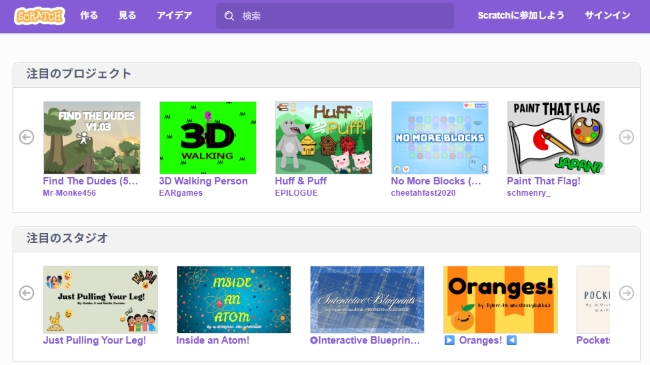Click the Paint That Flag! title link
This screenshot has height=365, width=650.
(543, 181)
